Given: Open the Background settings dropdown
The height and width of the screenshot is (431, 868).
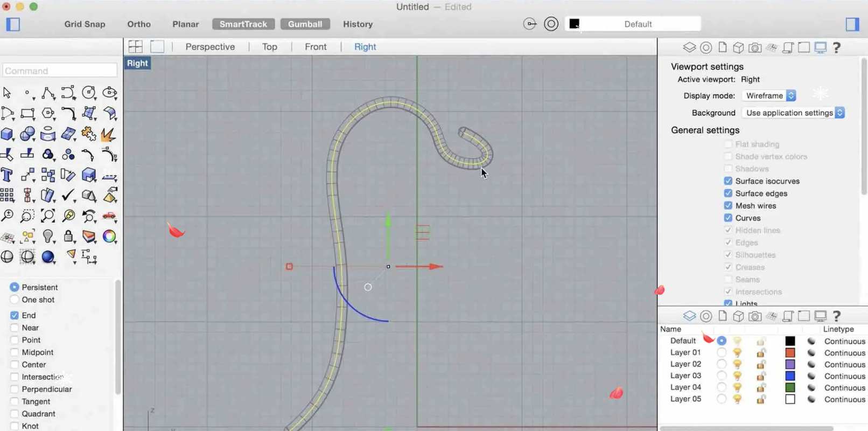Looking at the screenshot, I should tap(794, 113).
